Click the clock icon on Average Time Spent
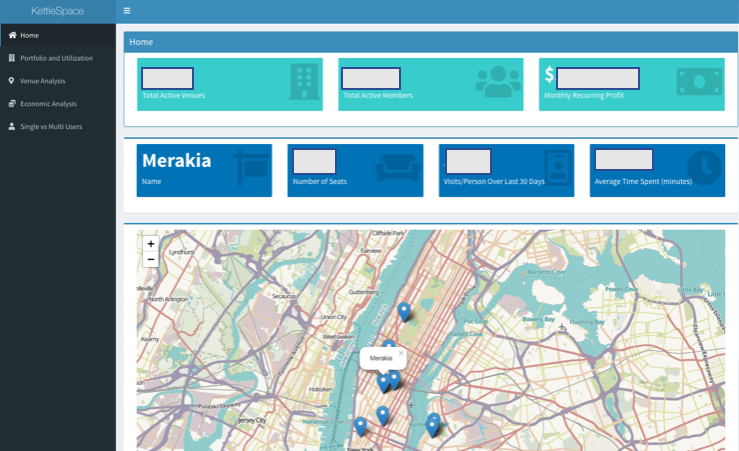 703,169
